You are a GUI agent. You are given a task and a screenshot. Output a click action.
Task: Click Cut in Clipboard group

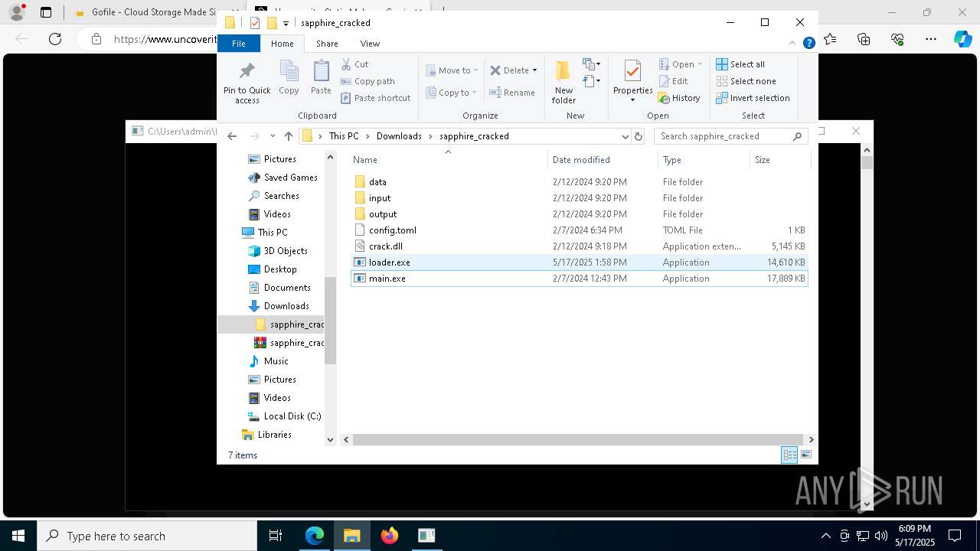pos(354,64)
